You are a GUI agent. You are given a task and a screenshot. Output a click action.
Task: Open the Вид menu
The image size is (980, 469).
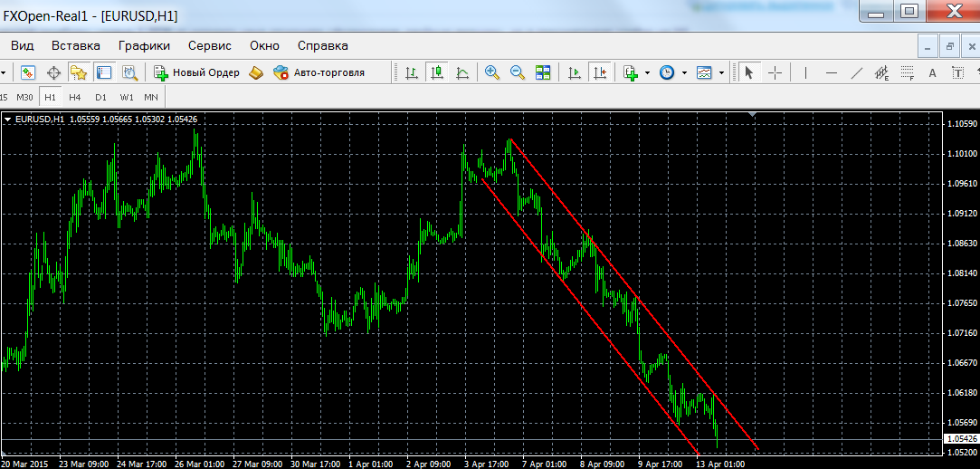tap(23, 45)
